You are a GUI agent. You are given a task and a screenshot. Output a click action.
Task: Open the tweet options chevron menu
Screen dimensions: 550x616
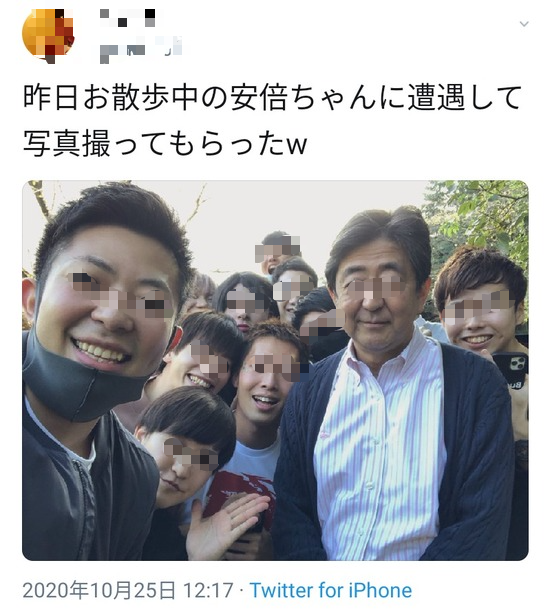point(524,24)
